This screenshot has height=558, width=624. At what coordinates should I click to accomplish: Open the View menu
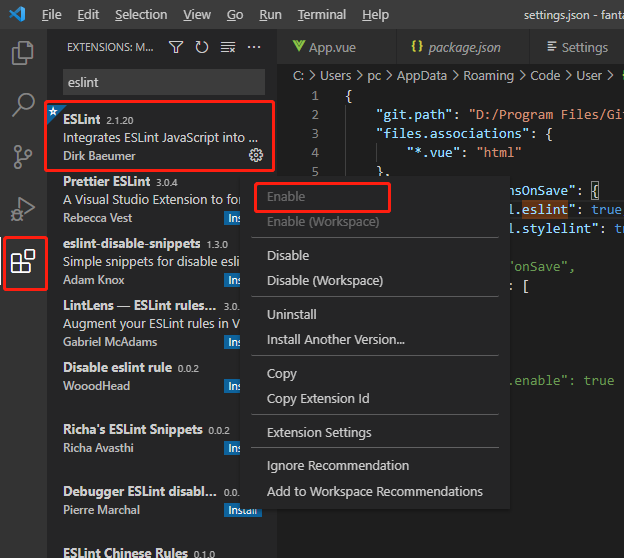197,15
